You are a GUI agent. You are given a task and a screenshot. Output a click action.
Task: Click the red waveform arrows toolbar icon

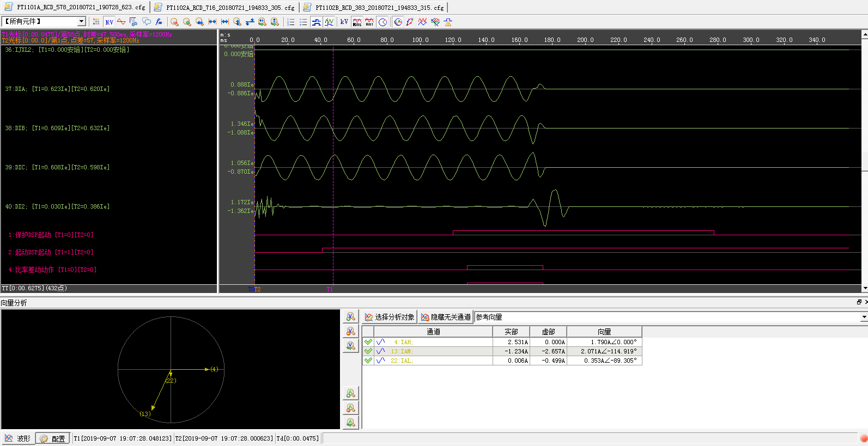point(122,22)
